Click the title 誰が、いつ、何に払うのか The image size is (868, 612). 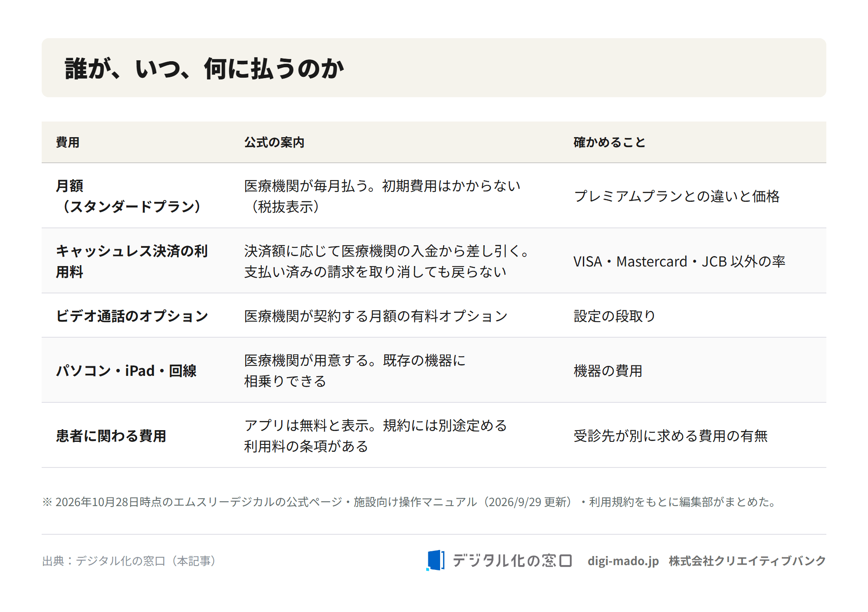tap(204, 69)
